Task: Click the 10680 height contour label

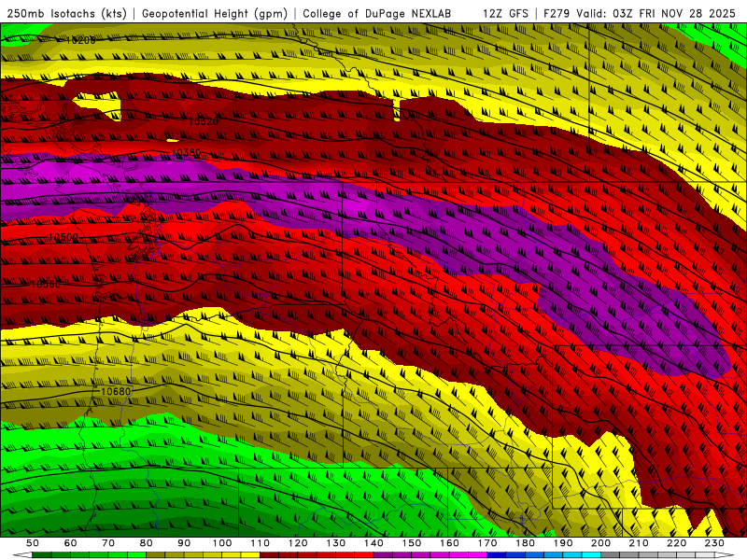Action: [x=116, y=391]
